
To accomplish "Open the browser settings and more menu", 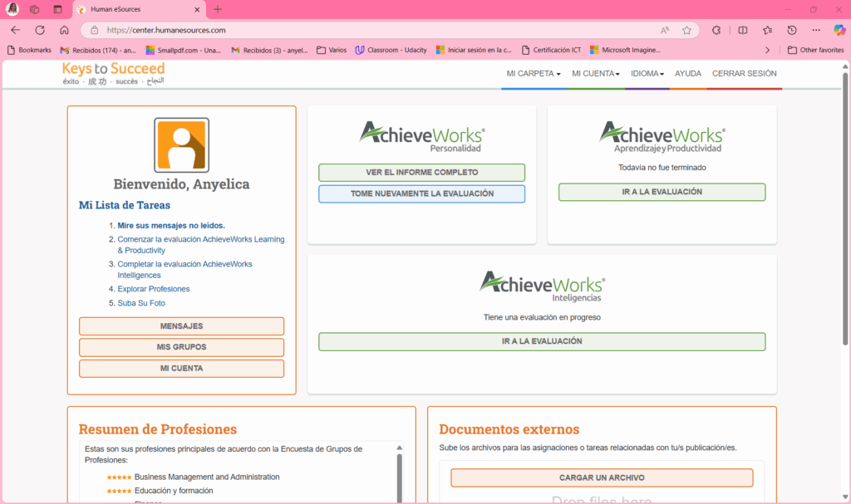I will [x=816, y=31].
